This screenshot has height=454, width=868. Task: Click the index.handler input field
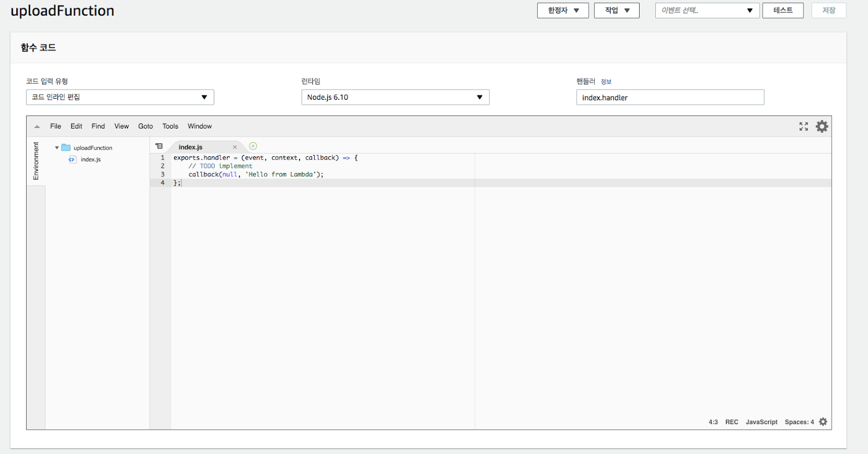click(670, 97)
